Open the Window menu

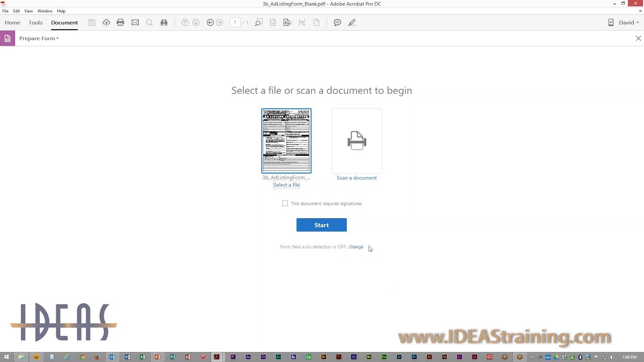(x=45, y=11)
